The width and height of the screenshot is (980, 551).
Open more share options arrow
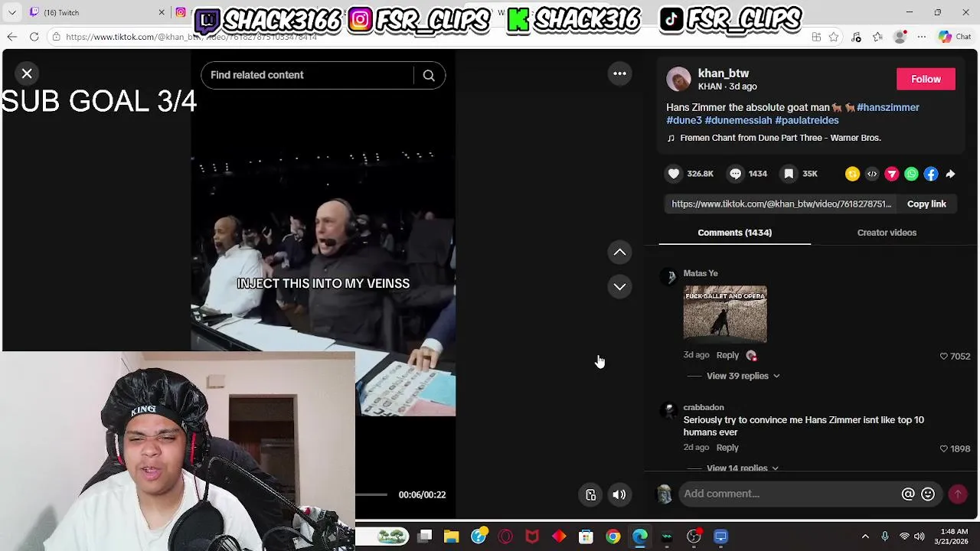point(950,174)
